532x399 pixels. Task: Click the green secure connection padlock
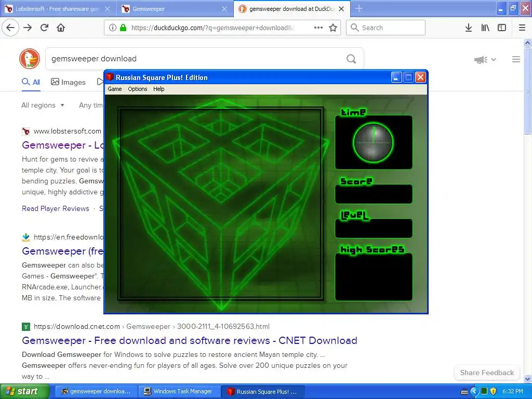point(123,28)
